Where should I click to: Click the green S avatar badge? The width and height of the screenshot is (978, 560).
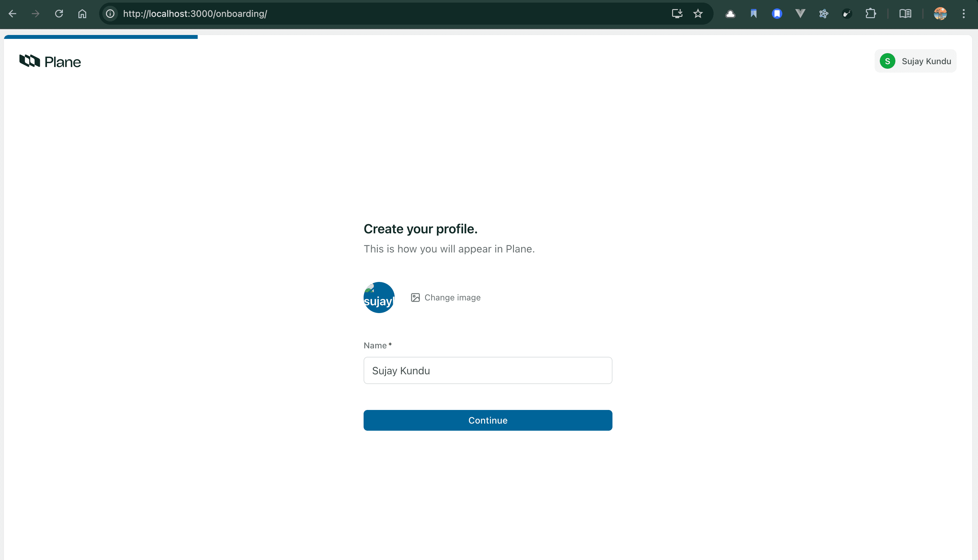tap(887, 61)
